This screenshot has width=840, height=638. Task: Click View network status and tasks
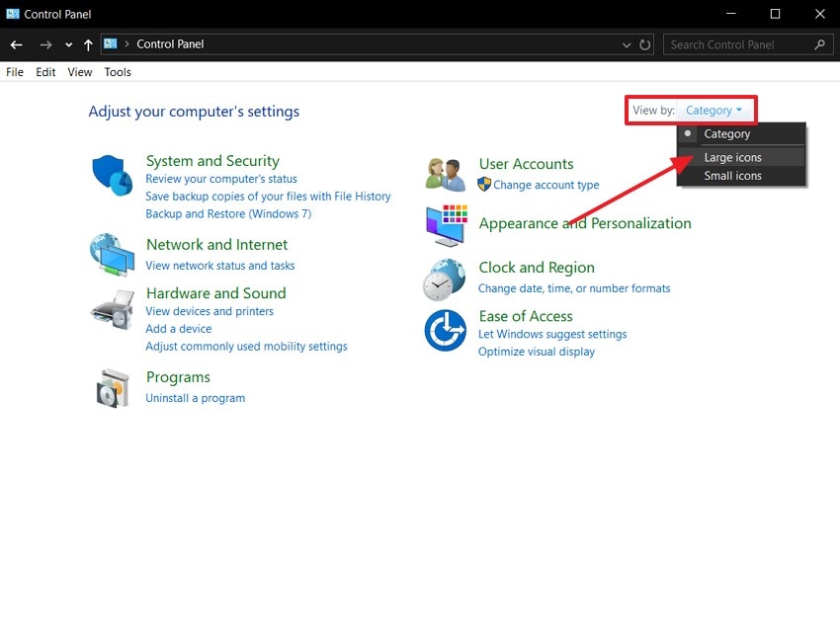coord(219,266)
